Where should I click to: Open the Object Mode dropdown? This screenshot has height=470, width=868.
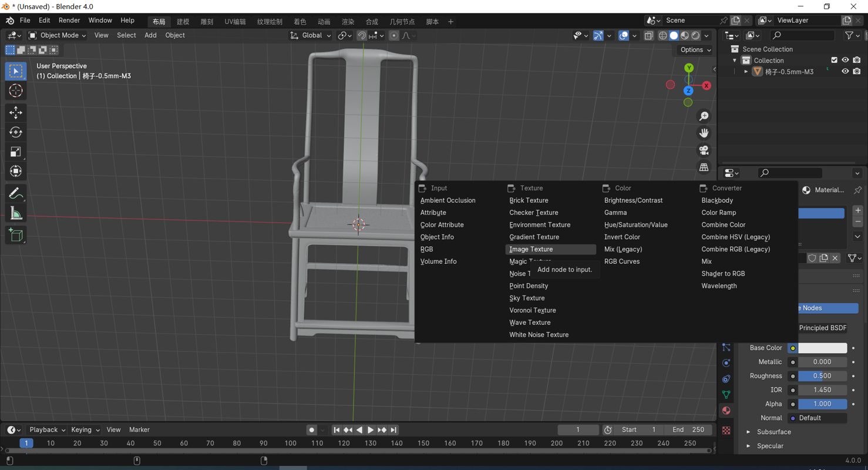click(58, 35)
